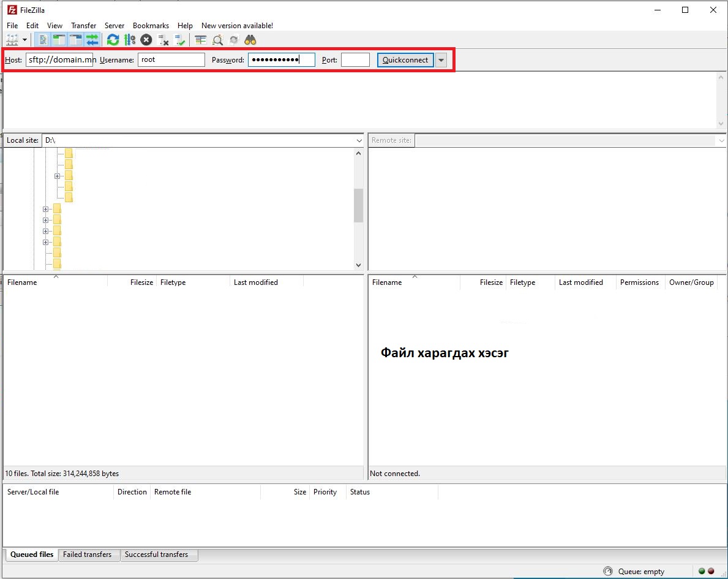Click the "10 files. Total size" status text
728x579 pixels.
click(62, 474)
